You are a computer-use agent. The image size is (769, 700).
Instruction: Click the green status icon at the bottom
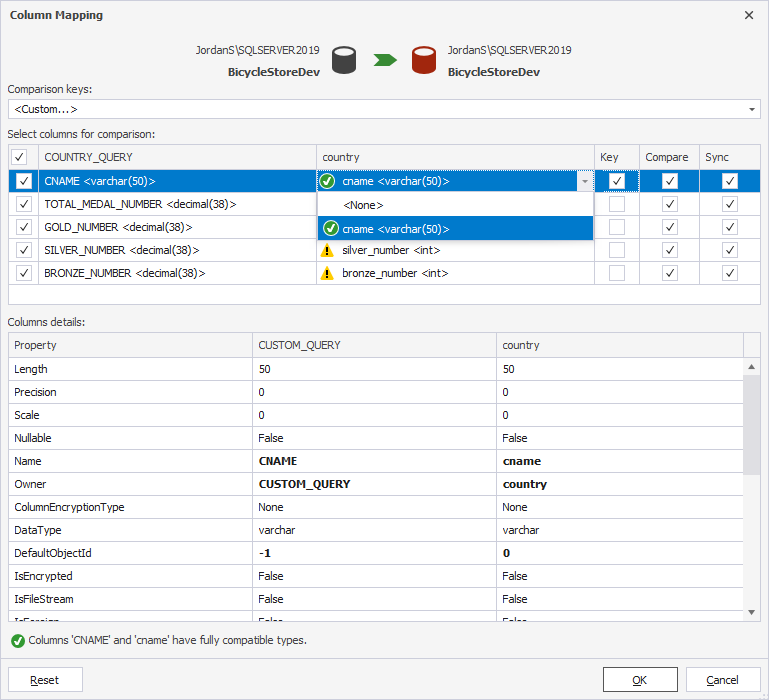(x=18, y=641)
